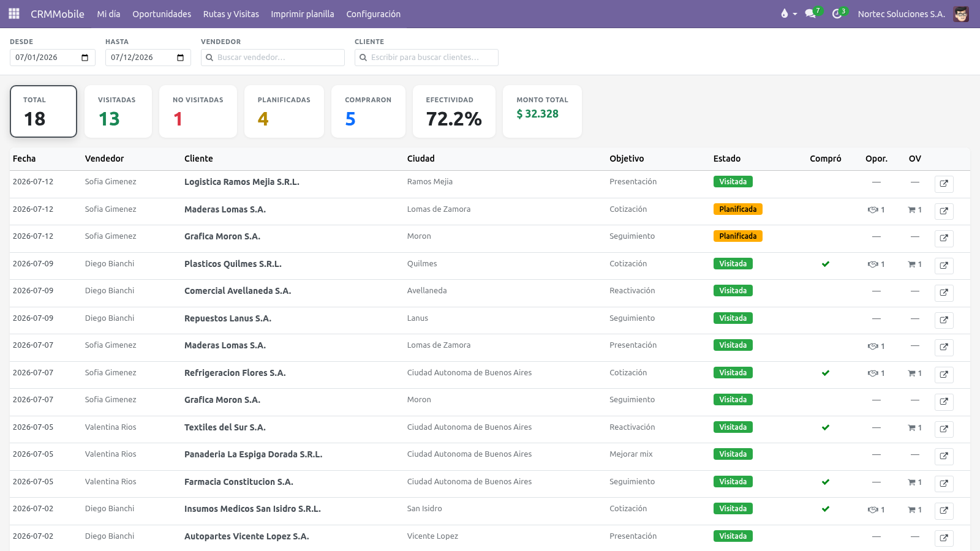This screenshot has width=980, height=551.
Task: Focus the client search field
Action: tap(426, 58)
